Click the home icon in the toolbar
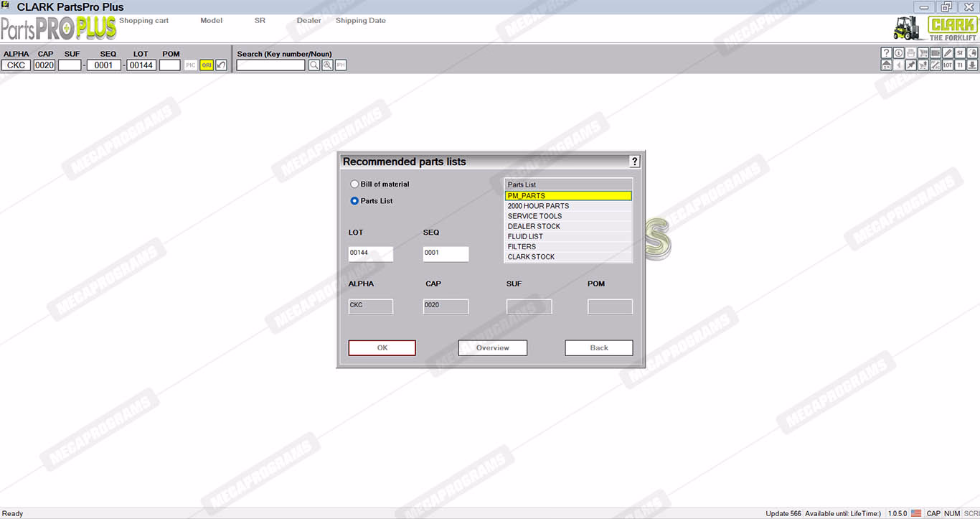Viewport: 980px width, 519px height. pyautogui.click(x=886, y=65)
